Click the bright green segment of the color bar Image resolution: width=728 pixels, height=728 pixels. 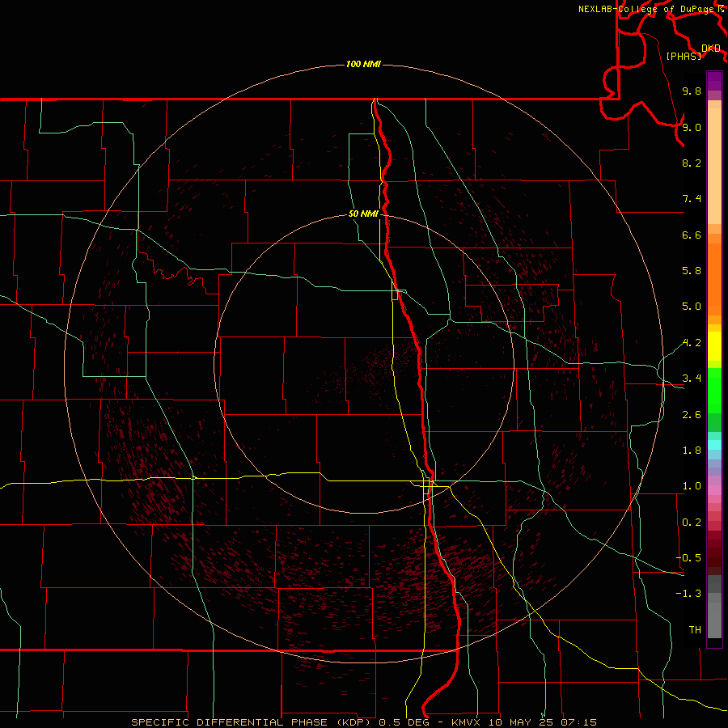tap(714, 391)
